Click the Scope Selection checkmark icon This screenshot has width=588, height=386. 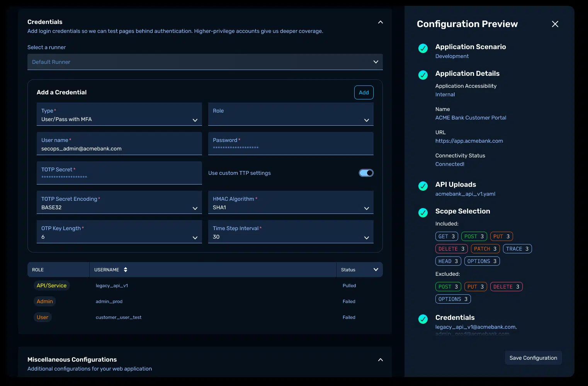[x=423, y=213]
